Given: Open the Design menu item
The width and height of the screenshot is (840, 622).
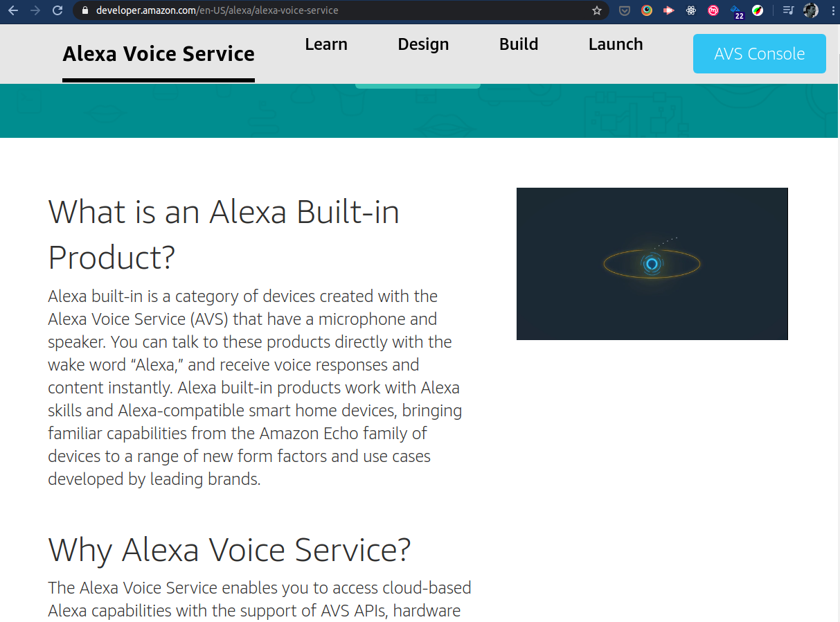Looking at the screenshot, I should 423,44.
